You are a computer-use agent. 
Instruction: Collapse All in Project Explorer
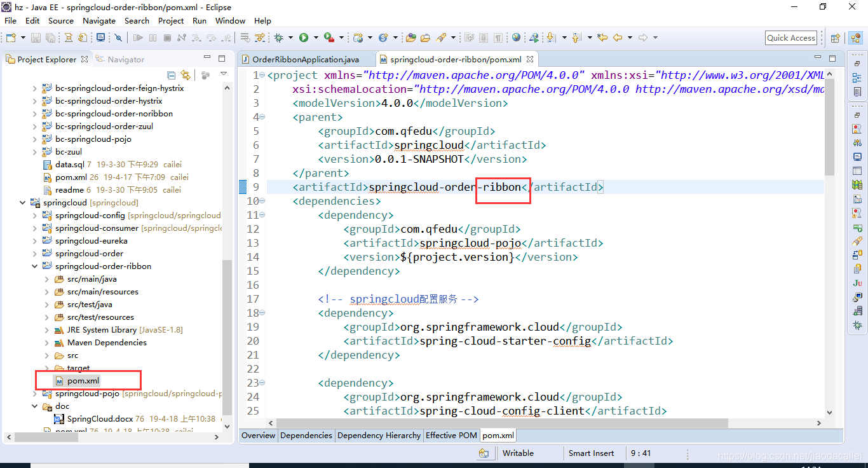coord(171,75)
